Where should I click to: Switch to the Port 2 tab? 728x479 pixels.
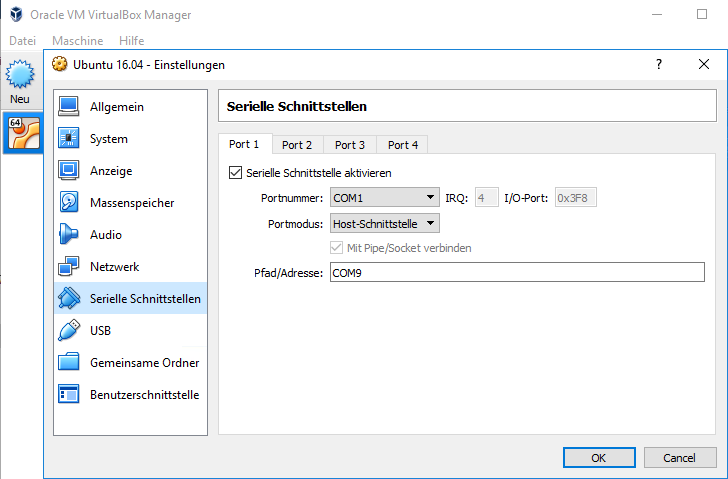pos(297,145)
